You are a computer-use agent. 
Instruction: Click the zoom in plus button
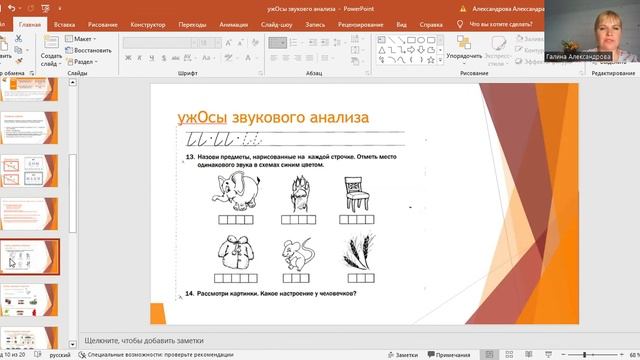coord(622,355)
